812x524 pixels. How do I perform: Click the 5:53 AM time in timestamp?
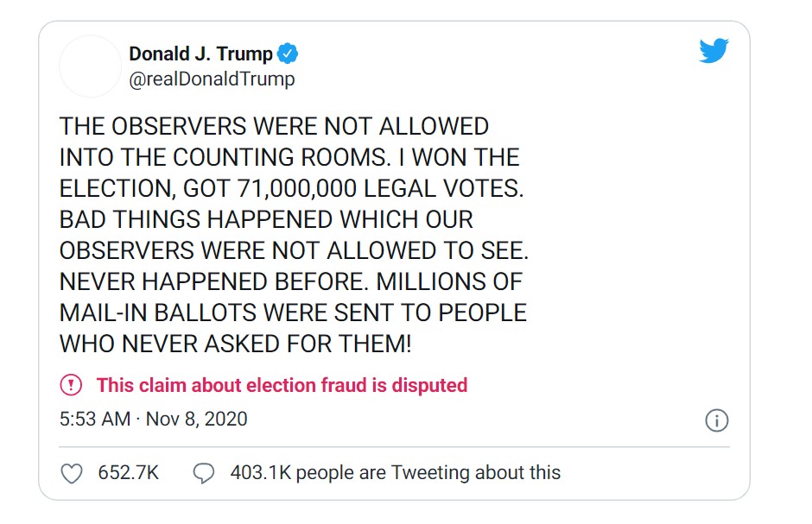point(94,420)
